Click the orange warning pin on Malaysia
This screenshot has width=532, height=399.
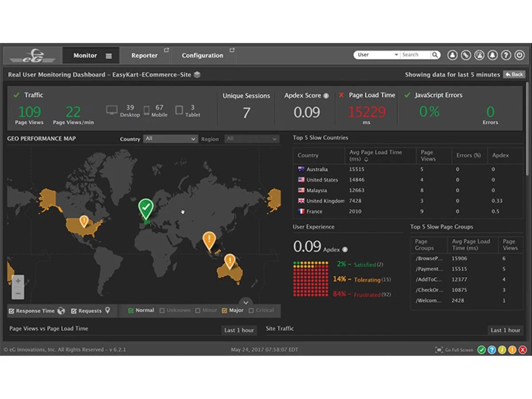point(209,241)
